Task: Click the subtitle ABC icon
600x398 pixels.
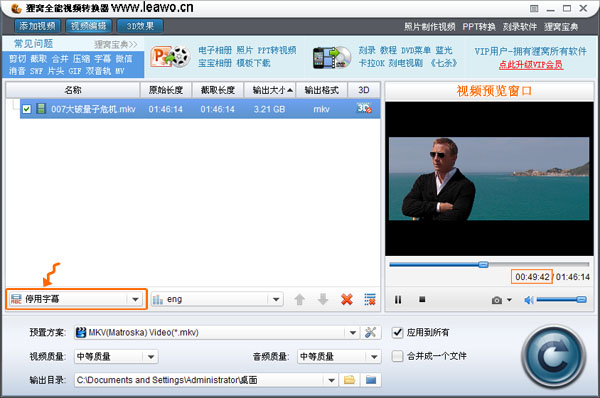Action: pos(16,299)
